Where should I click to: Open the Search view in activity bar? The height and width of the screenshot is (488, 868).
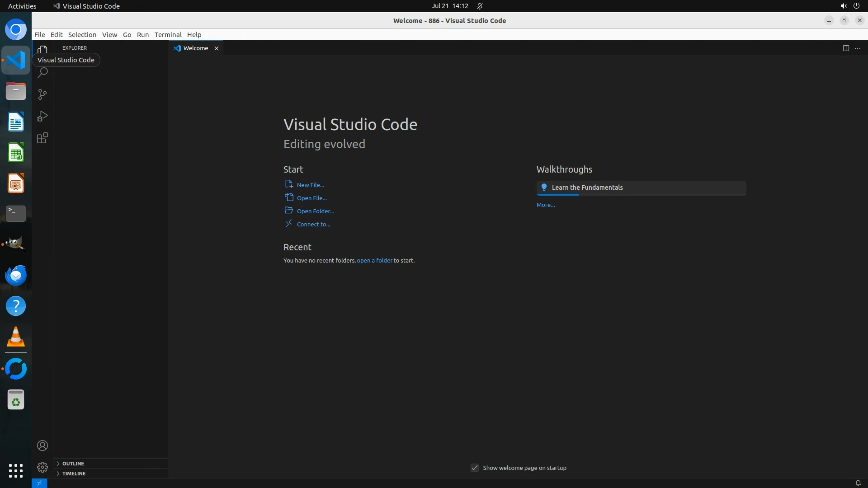point(42,72)
